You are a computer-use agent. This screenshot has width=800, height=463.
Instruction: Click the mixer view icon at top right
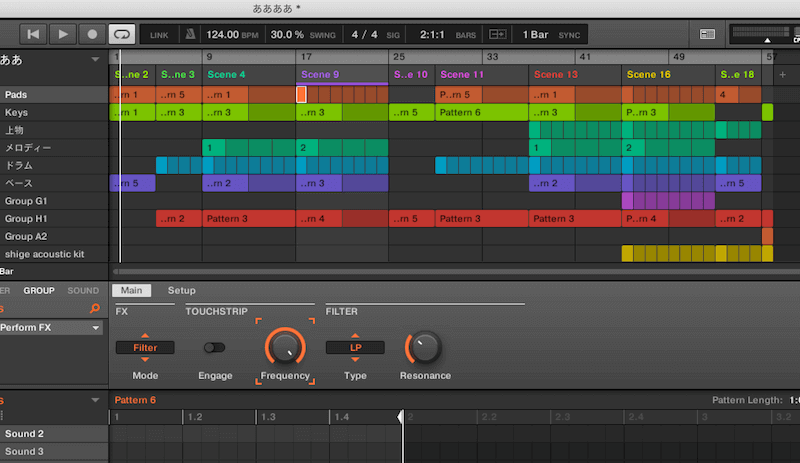(708, 34)
